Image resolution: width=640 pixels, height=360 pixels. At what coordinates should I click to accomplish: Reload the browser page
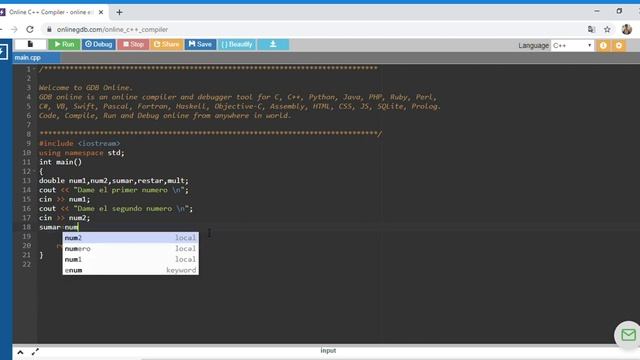pyautogui.click(x=30, y=29)
